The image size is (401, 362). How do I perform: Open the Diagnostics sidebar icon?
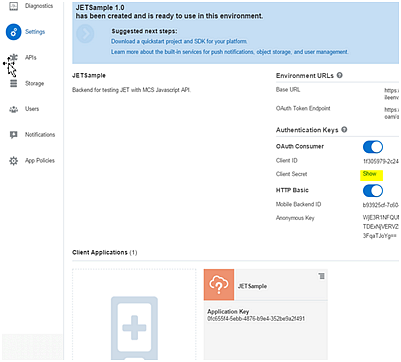13,6
